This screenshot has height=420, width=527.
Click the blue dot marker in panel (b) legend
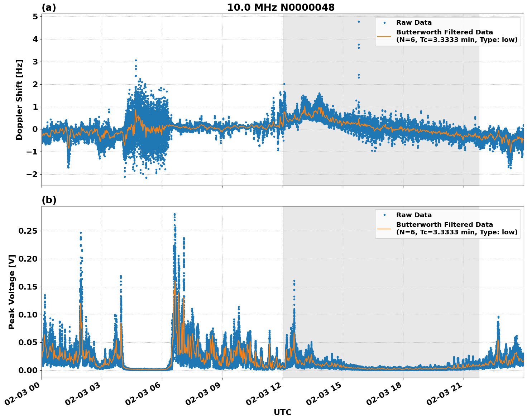point(384,215)
